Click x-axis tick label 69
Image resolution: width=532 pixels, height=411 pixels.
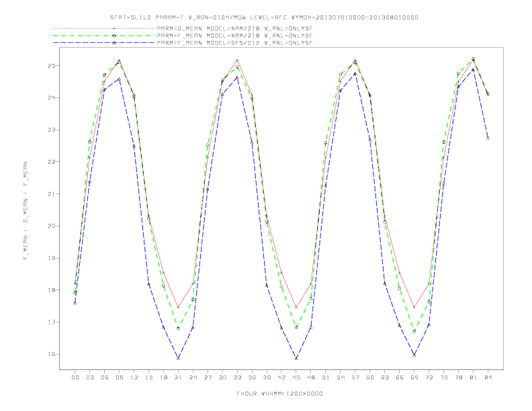point(414,377)
